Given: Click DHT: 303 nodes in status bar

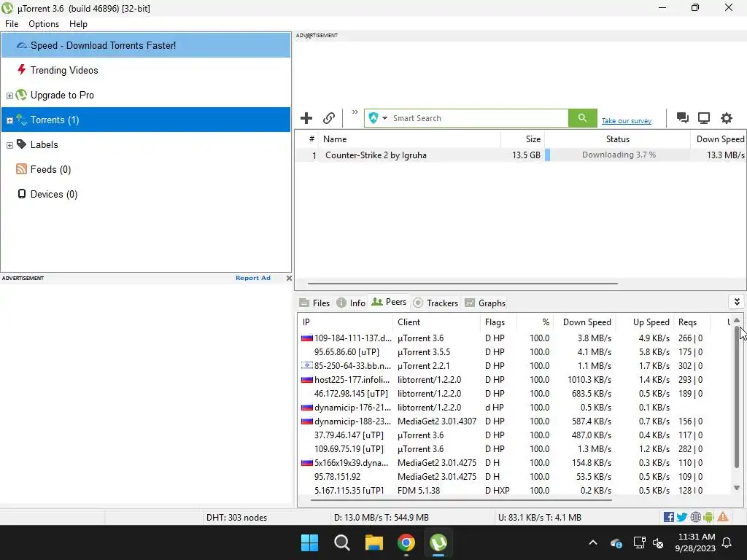Looking at the screenshot, I should 236,517.
